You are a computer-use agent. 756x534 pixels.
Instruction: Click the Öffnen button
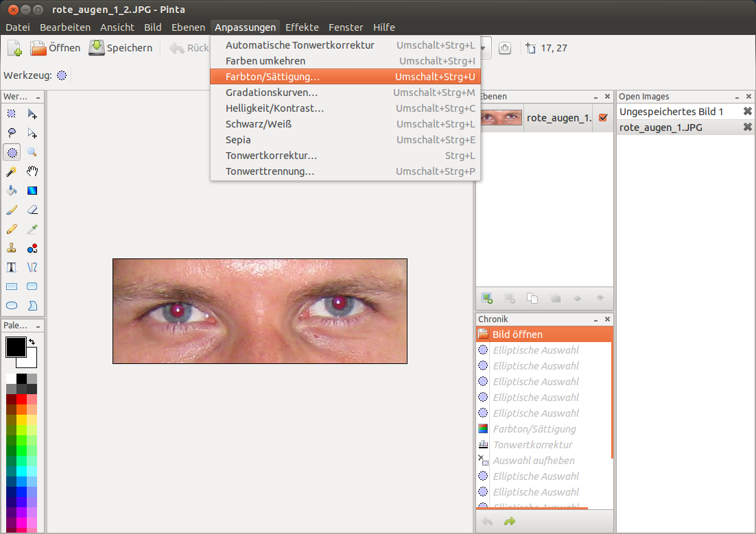pyautogui.click(x=56, y=48)
